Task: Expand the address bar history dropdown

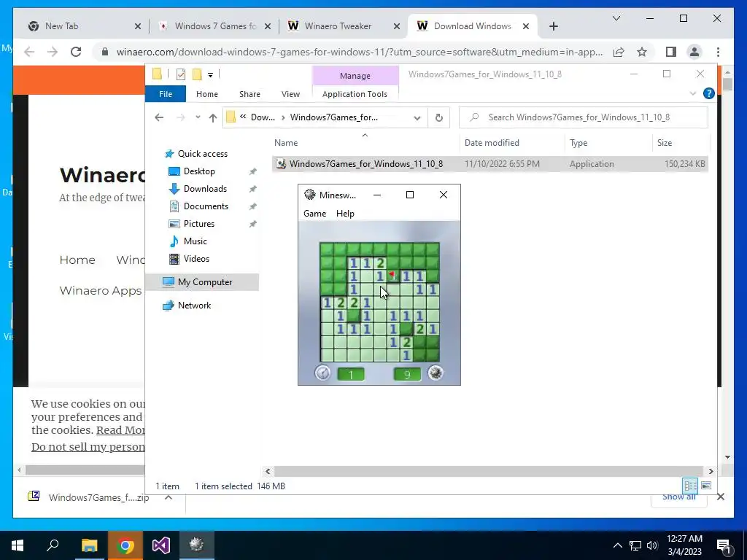Action: click(x=417, y=118)
